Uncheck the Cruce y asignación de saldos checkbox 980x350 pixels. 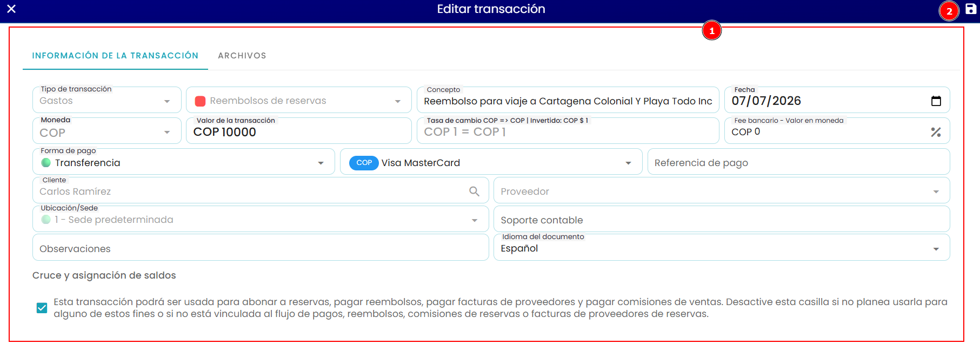click(42, 308)
